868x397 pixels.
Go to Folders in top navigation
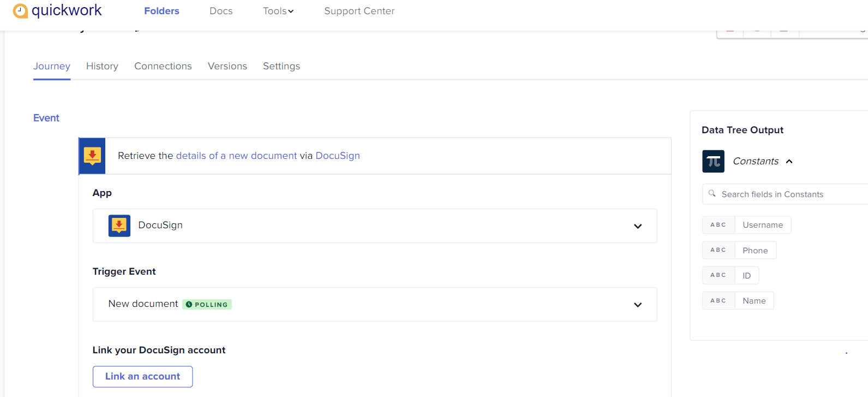tap(161, 11)
